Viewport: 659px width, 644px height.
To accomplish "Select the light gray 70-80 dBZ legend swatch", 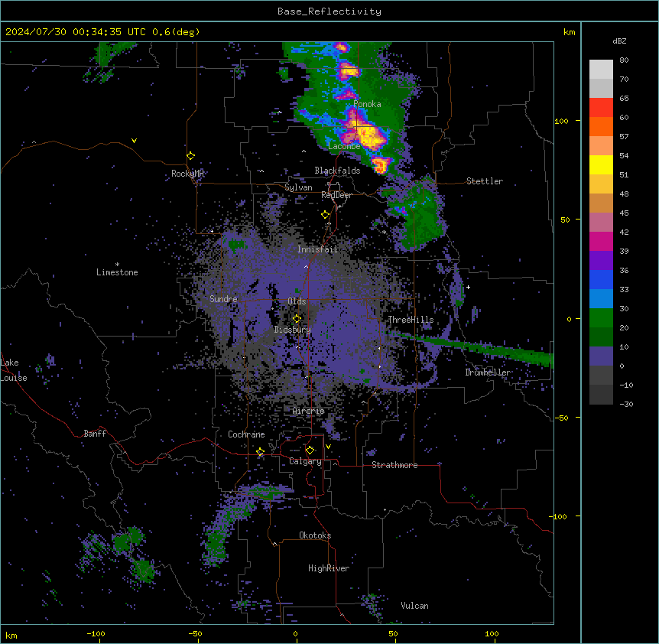I will point(601,69).
